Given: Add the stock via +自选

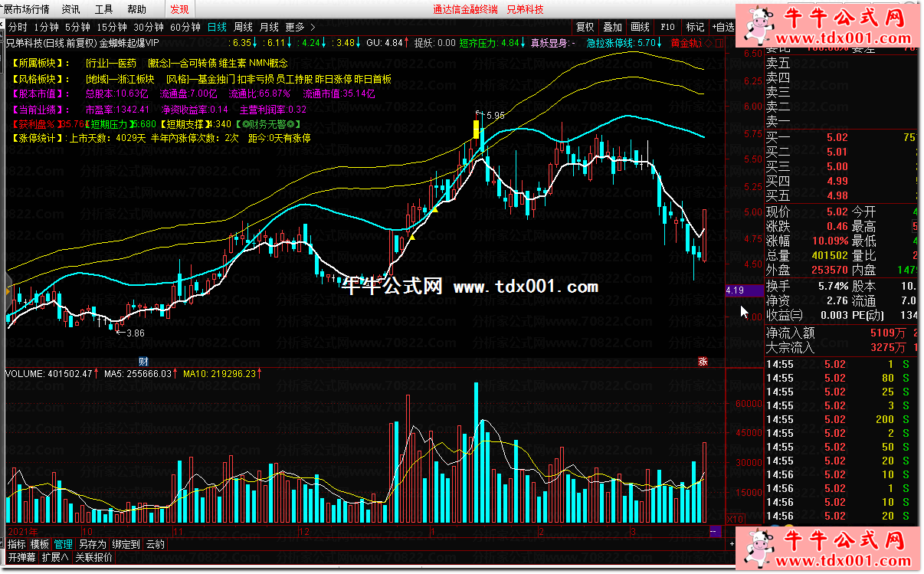Looking at the screenshot, I should [x=722, y=27].
